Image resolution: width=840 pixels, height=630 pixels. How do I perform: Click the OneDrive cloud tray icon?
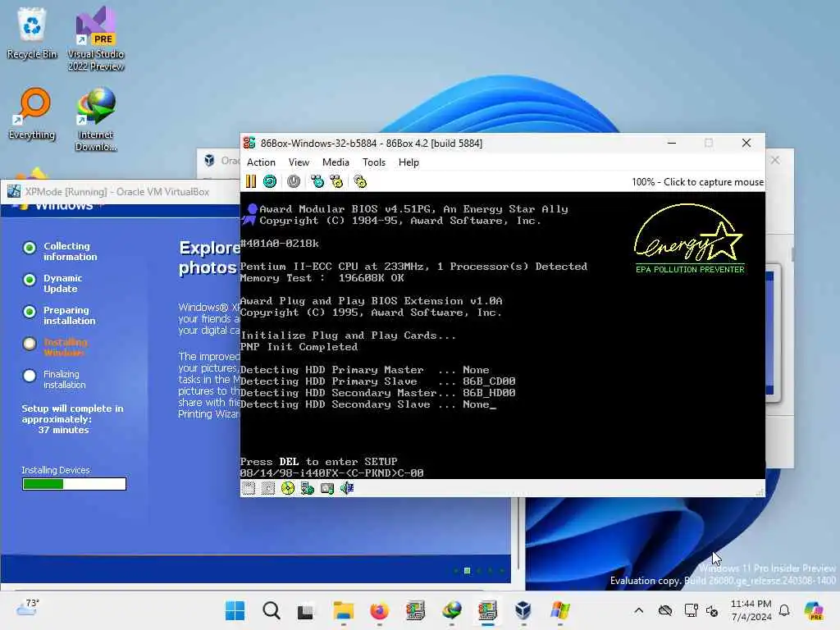click(664, 610)
